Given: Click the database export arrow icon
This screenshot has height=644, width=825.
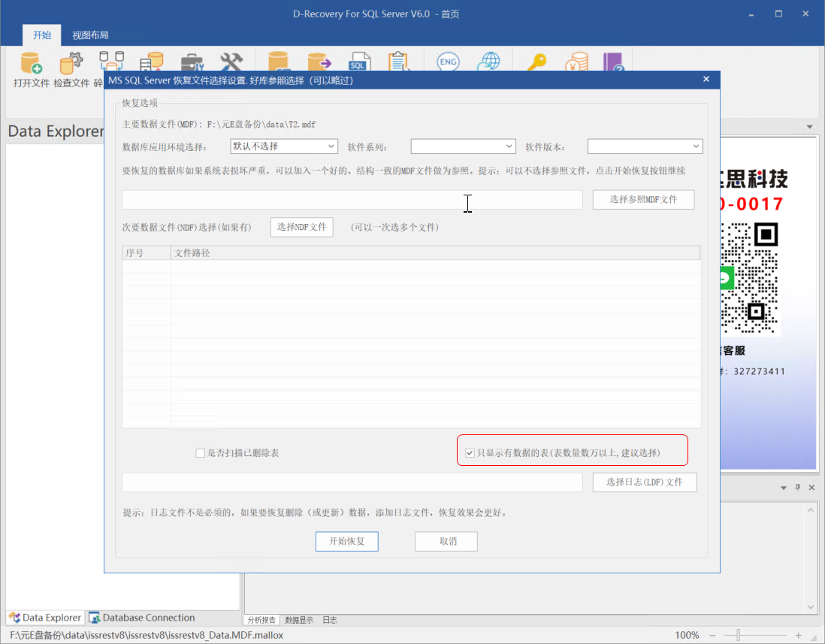Looking at the screenshot, I should (319, 61).
